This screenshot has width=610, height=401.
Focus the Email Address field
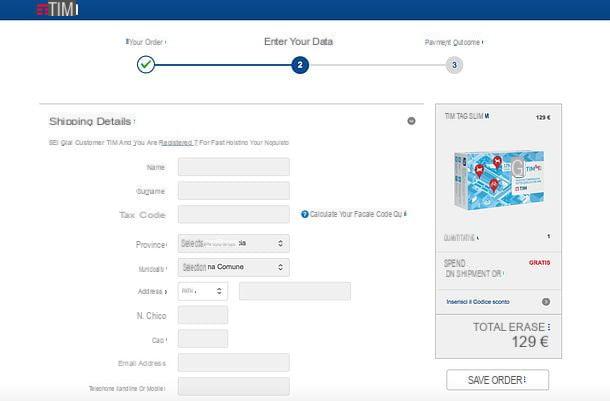[233, 363]
